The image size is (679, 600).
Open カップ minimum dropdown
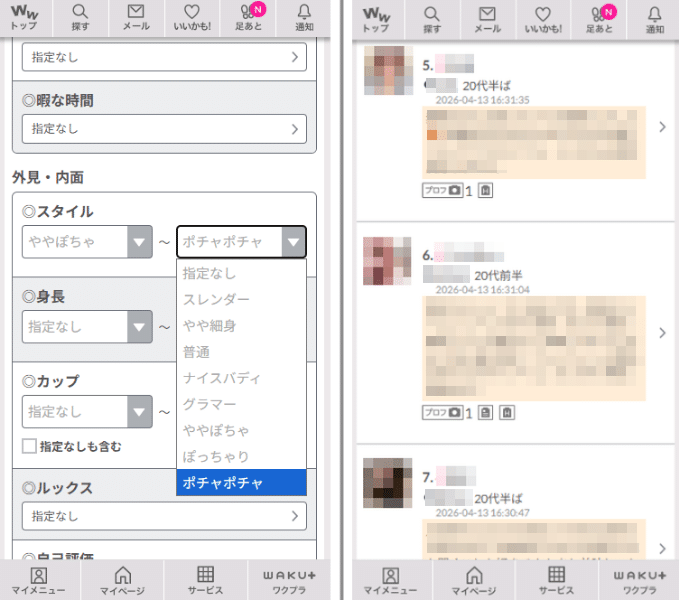click(x=87, y=411)
